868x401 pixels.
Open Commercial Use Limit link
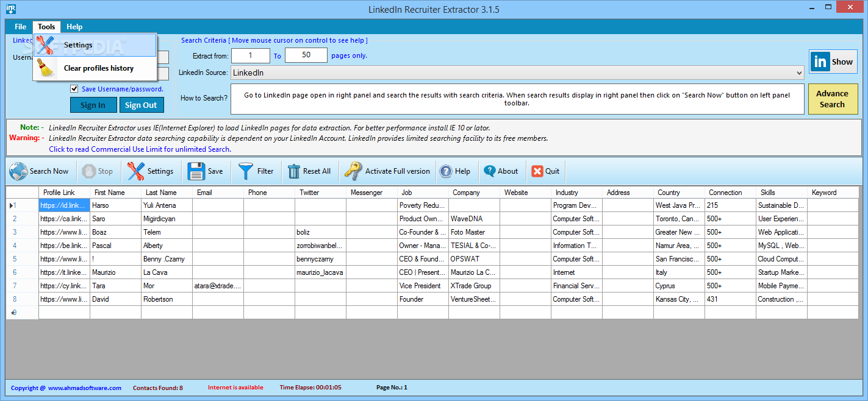(140, 149)
